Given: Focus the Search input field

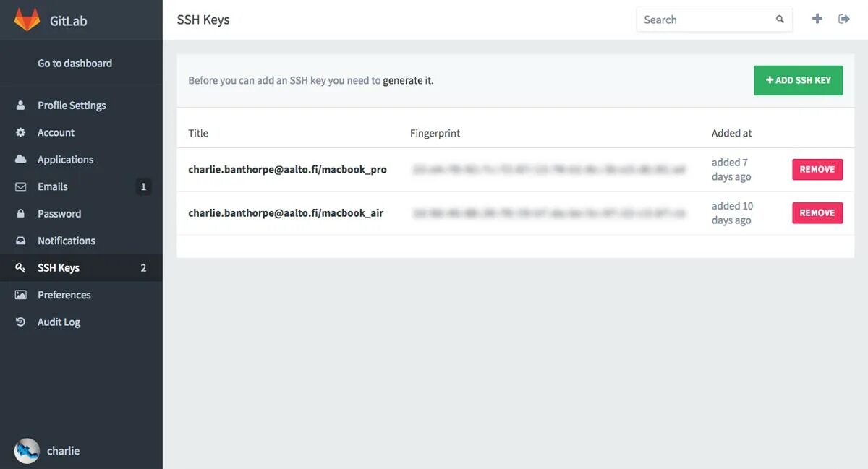Looking at the screenshot, I should [x=714, y=20].
